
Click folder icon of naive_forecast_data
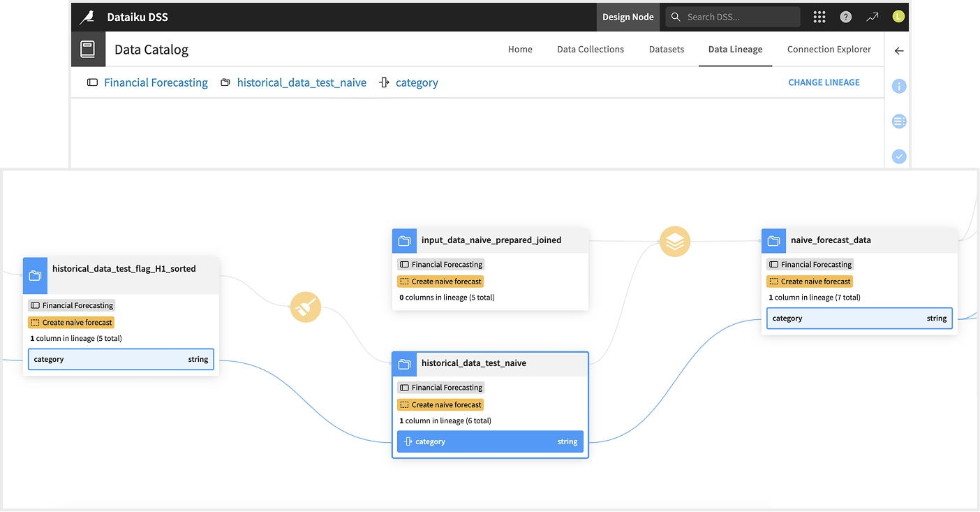[x=773, y=241]
